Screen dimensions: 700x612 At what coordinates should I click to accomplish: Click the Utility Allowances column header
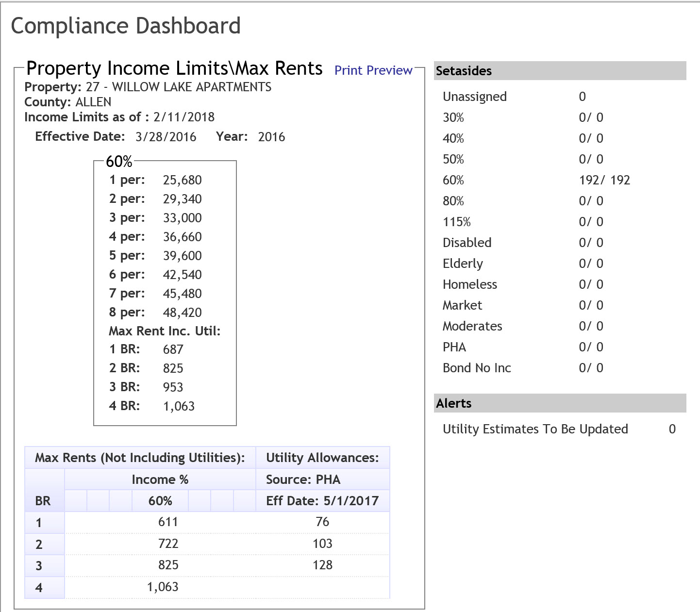322,458
